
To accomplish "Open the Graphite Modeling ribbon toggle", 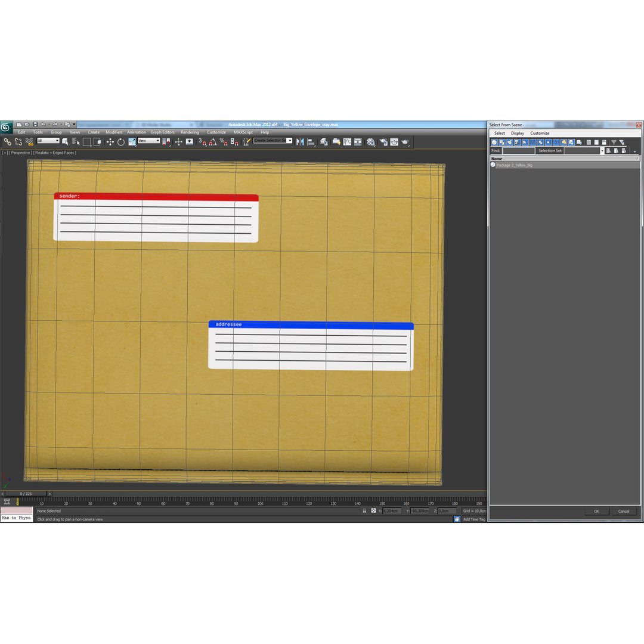I will [x=336, y=142].
